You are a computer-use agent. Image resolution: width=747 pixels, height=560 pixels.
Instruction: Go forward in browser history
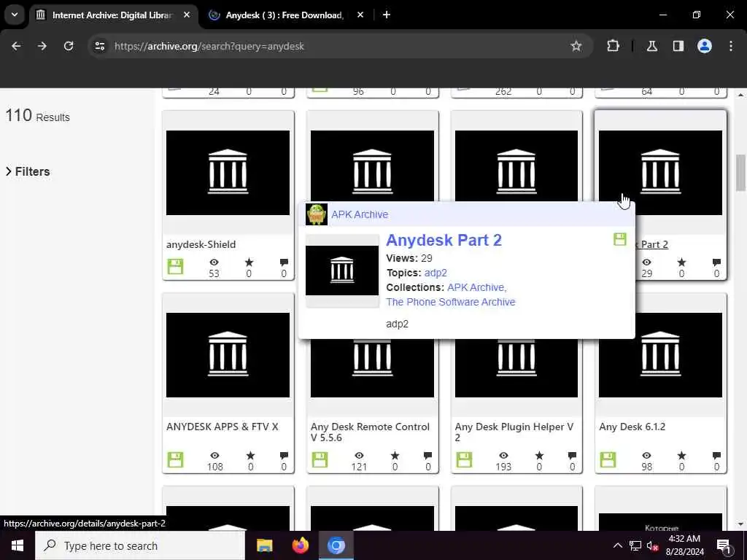[42, 46]
